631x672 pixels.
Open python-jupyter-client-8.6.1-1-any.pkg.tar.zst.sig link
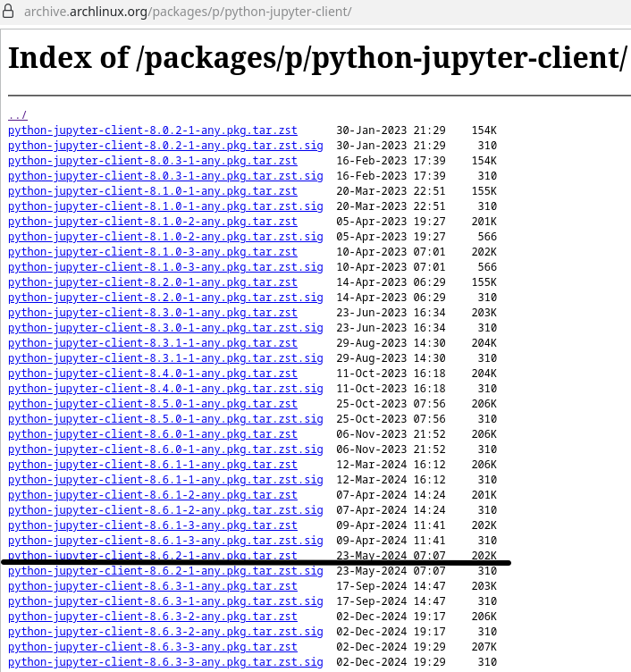165,480
